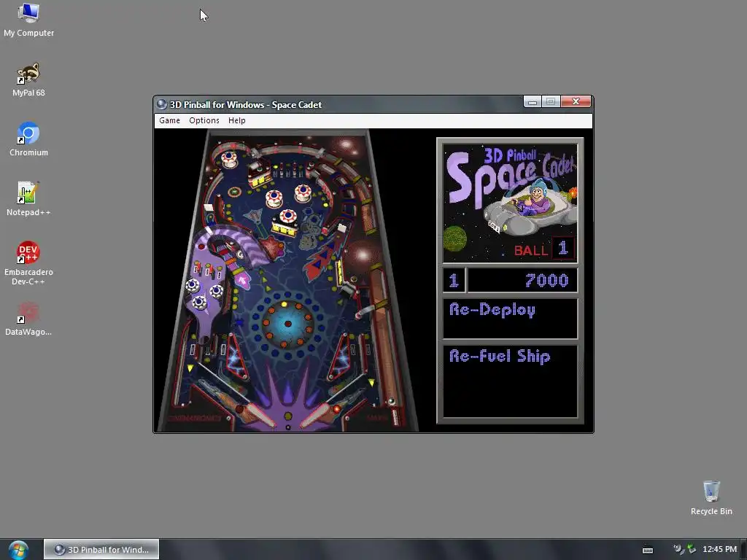Open the Game menu

(x=169, y=120)
